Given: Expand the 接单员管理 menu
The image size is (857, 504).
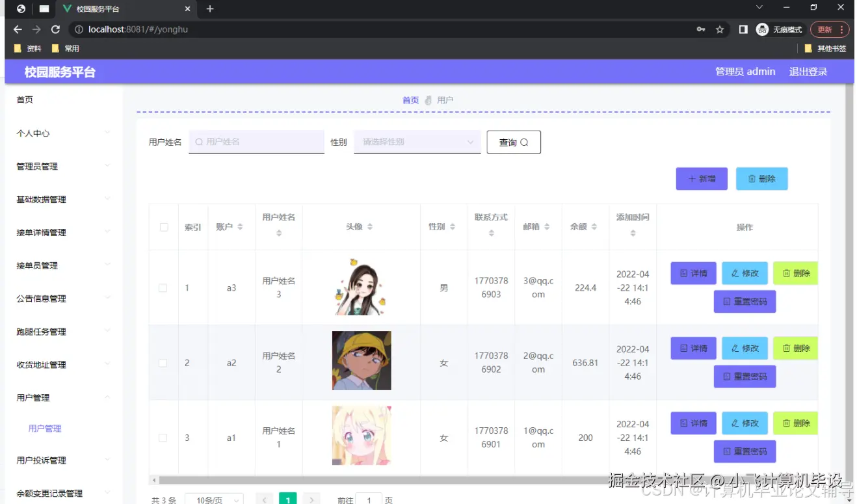Looking at the screenshot, I should (63, 265).
